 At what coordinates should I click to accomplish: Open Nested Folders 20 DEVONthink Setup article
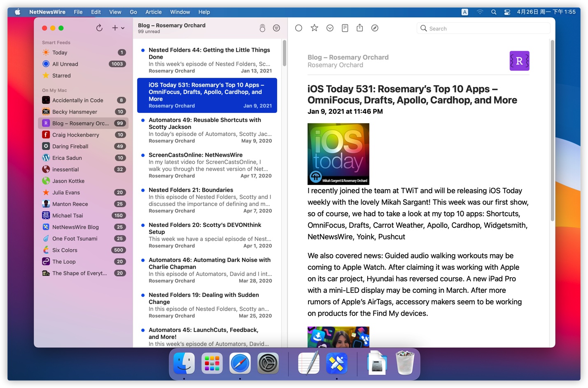[207, 235]
